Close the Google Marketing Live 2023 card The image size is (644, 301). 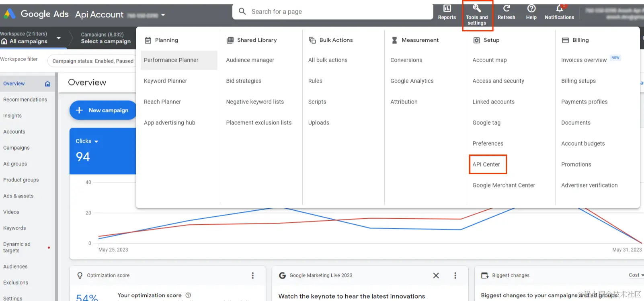(436, 275)
